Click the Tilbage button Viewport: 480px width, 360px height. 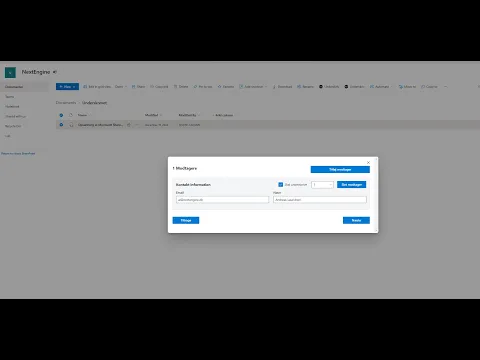click(186, 220)
